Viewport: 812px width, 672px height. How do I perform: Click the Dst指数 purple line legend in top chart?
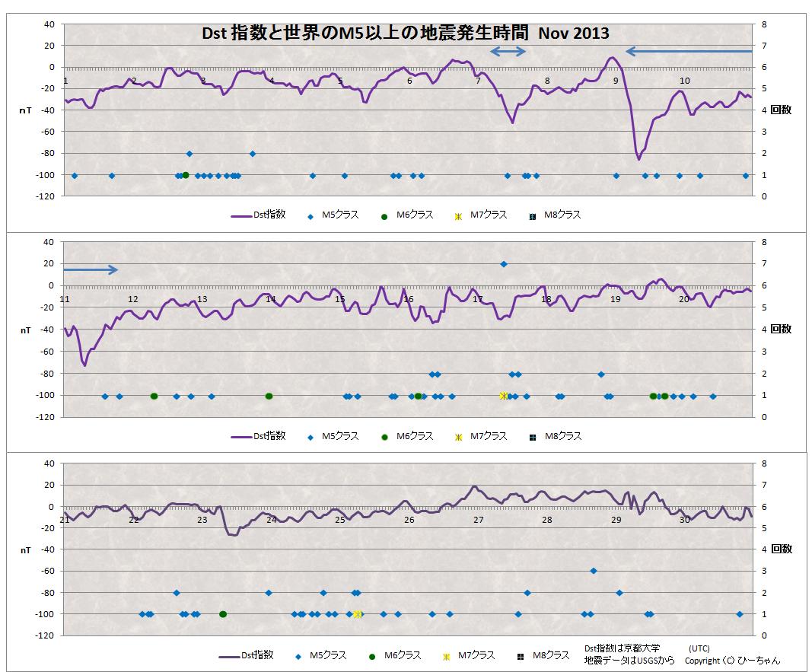click(258, 215)
